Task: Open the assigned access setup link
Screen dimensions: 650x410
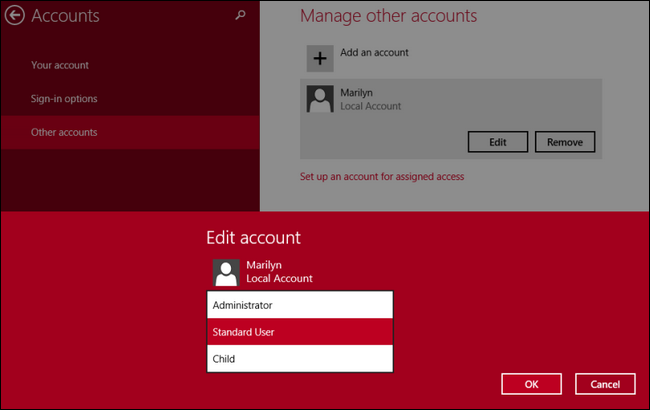Action: (x=381, y=176)
